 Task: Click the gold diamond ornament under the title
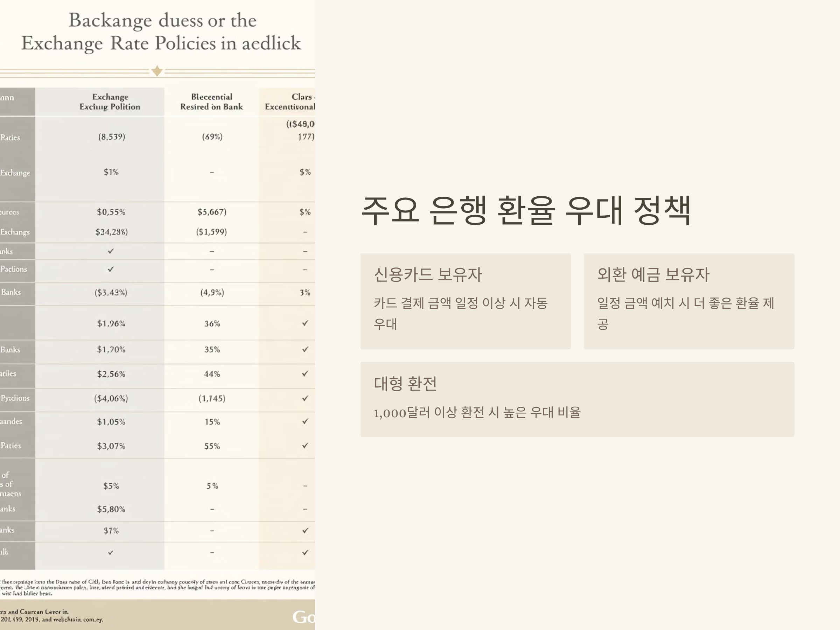click(x=157, y=71)
